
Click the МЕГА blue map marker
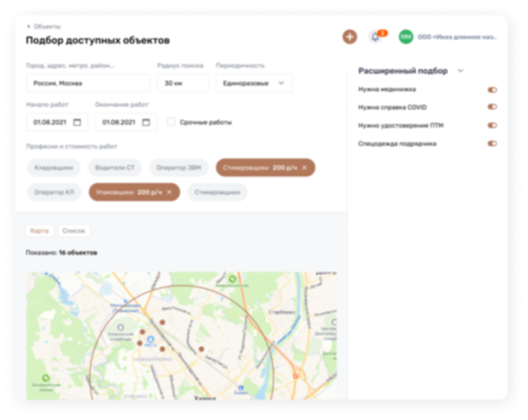[x=151, y=339]
